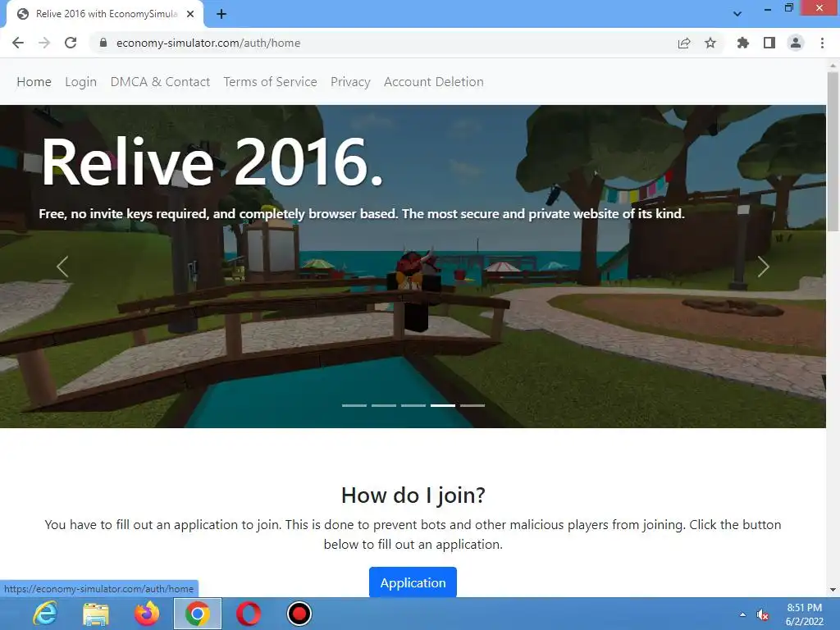840x630 pixels.
Task: Jump to the fifth carousel slide indicator
Action: point(472,405)
